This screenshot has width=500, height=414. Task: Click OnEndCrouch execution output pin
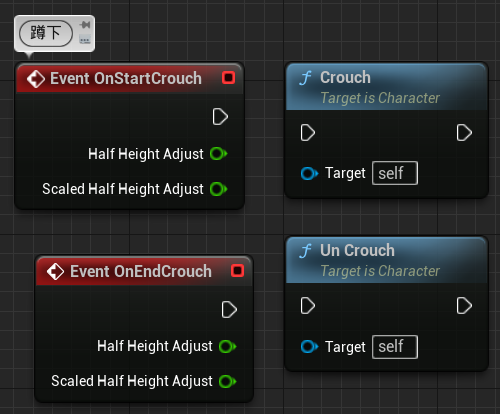point(229,310)
